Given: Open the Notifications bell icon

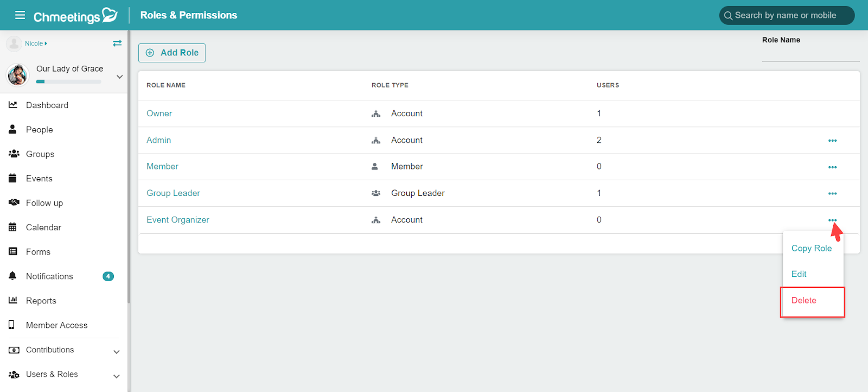Looking at the screenshot, I should [12, 276].
